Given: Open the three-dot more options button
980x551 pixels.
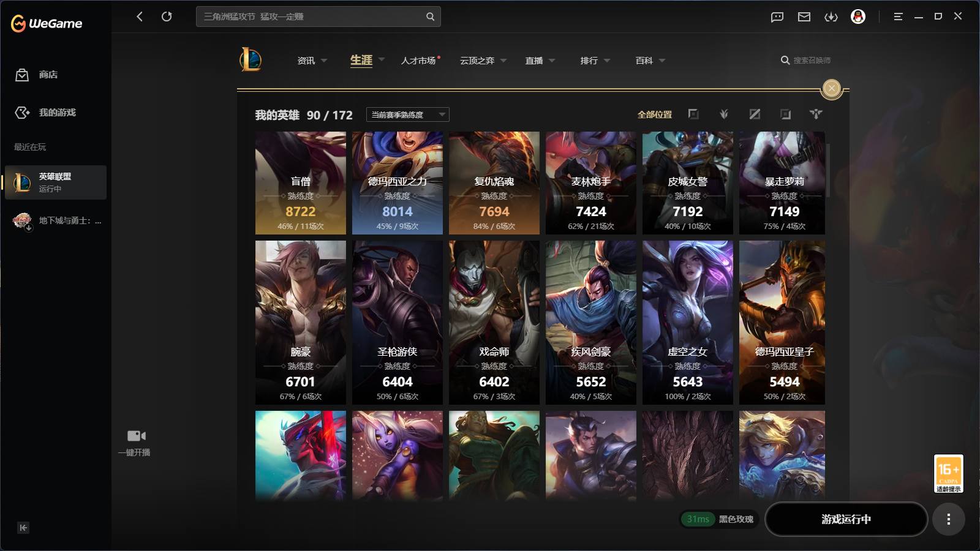Looking at the screenshot, I should tap(948, 519).
